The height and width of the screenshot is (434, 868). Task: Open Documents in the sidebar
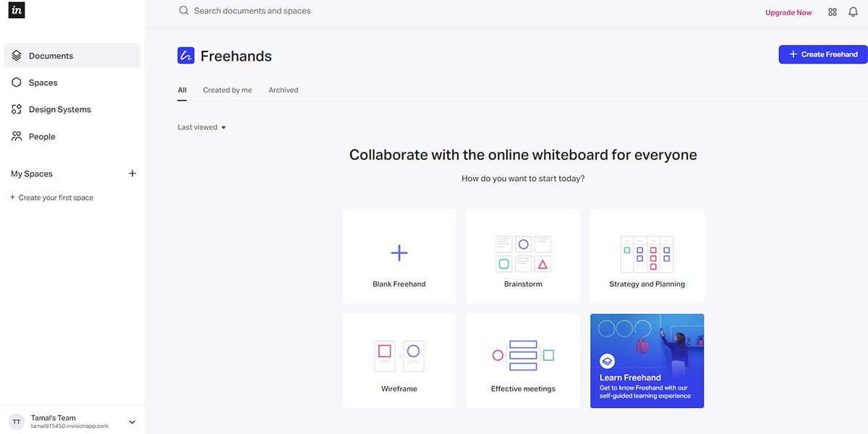[x=72, y=56]
